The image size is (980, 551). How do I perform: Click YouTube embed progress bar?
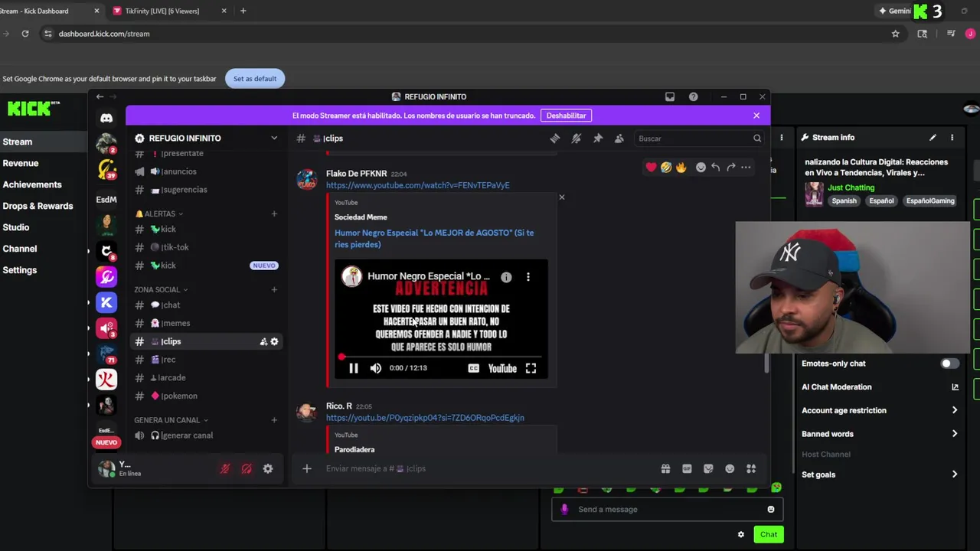pyautogui.click(x=441, y=357)
